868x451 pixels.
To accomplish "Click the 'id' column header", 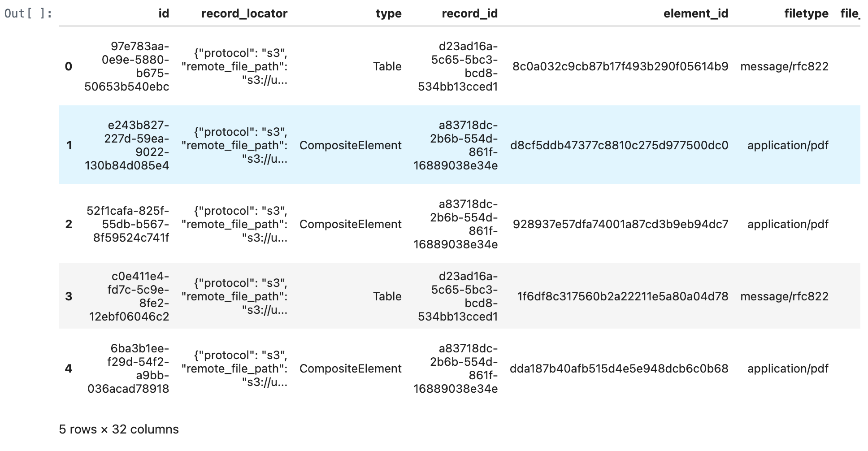I will (164, 13).
